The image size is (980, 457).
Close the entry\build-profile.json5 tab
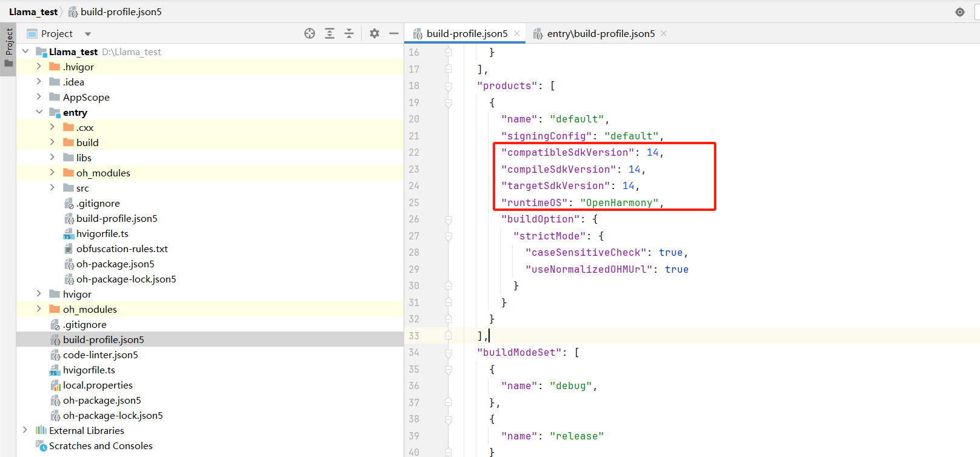(x=664, y=33)
